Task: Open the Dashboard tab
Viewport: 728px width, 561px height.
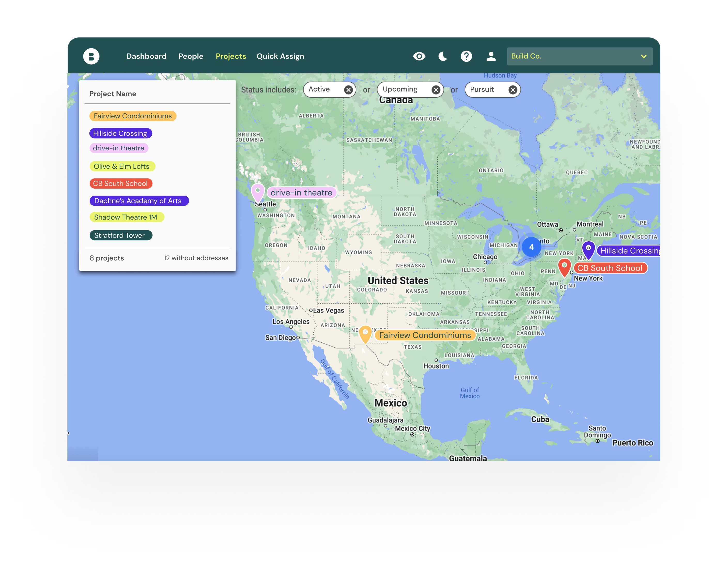Action: click(146, 56)
